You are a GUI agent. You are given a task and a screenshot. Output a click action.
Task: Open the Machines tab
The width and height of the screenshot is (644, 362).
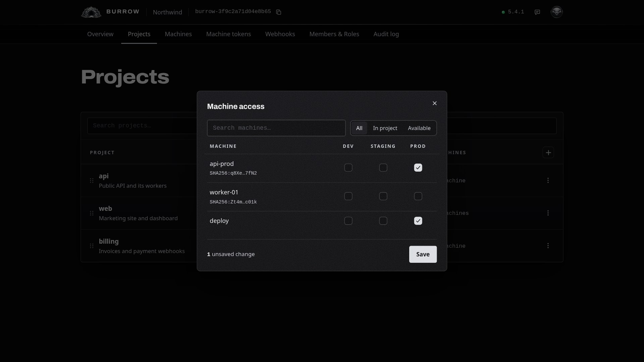178,34
